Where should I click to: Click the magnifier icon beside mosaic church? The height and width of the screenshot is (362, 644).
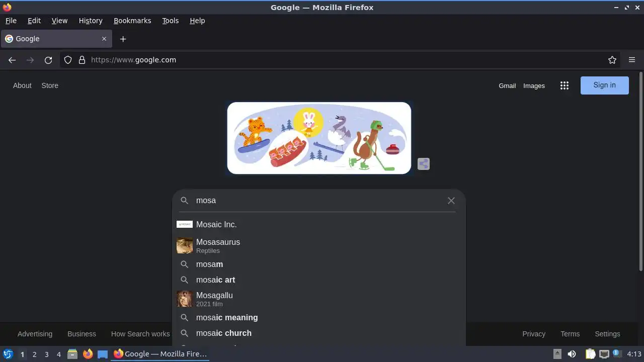click(185, 333)
